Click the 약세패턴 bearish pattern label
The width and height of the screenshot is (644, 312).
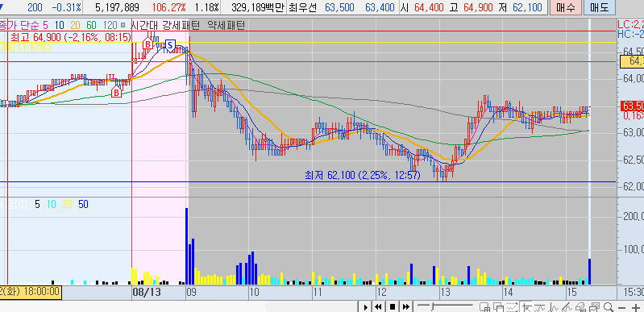tap(227, 26)
